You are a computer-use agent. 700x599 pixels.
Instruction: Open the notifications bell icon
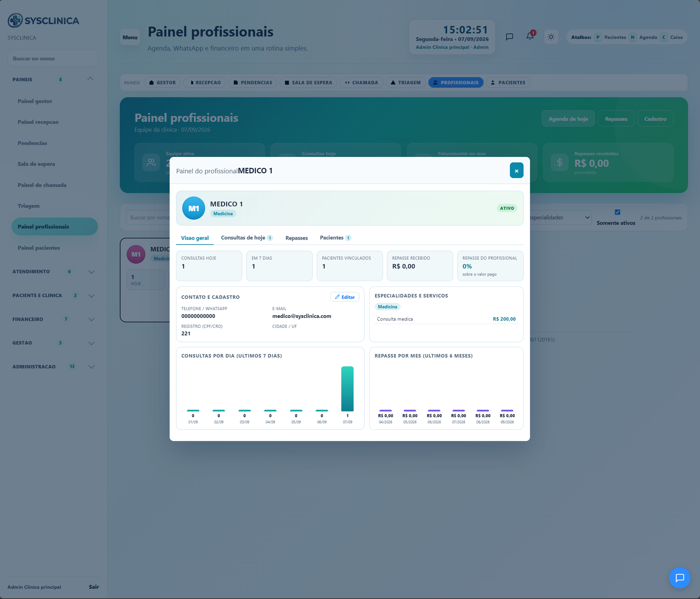530,36
